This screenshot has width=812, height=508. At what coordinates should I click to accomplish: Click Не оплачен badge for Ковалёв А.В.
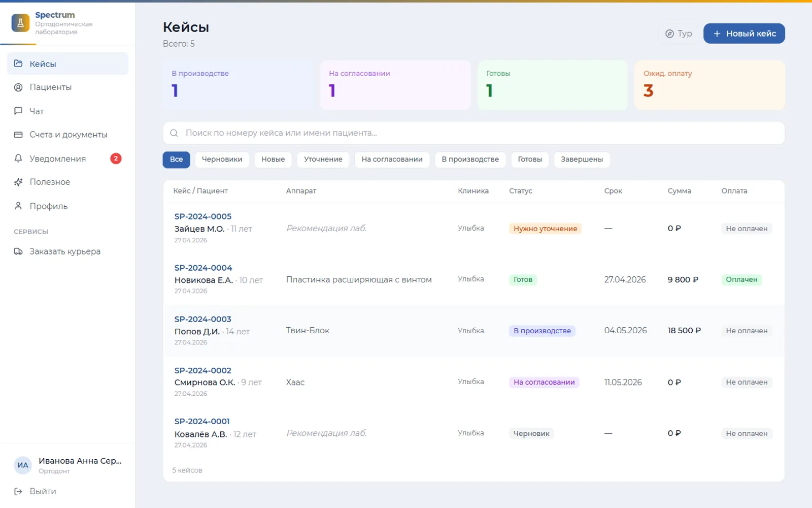pyautogui.click(x=747, y=433)
